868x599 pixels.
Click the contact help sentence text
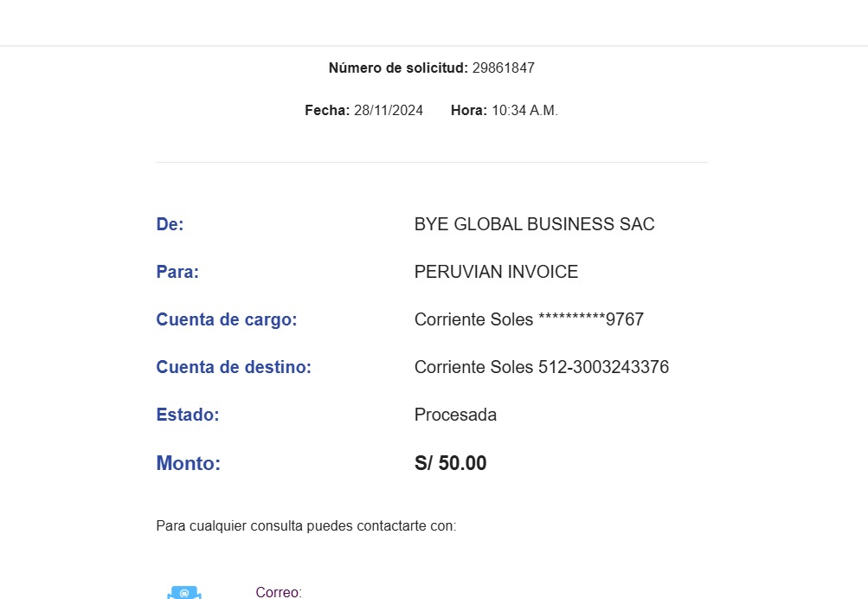coord(305,525)
